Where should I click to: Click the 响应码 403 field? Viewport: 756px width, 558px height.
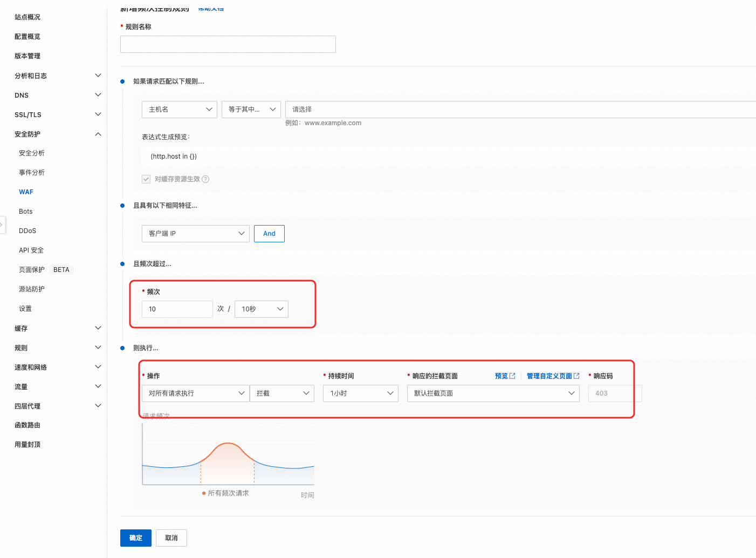click(x=615, y=393)
